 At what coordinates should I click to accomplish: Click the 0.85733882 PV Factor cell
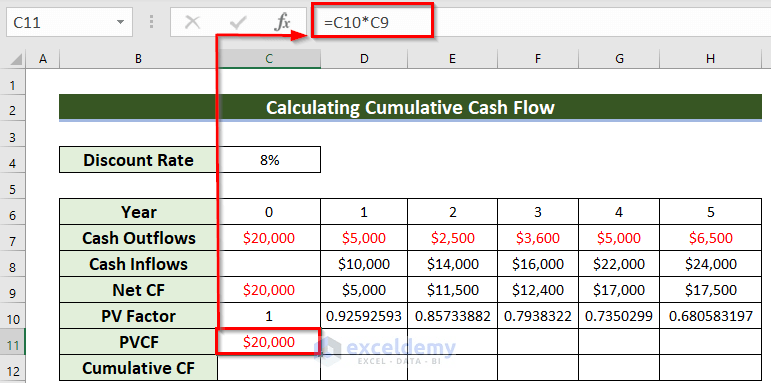[452, 316]
